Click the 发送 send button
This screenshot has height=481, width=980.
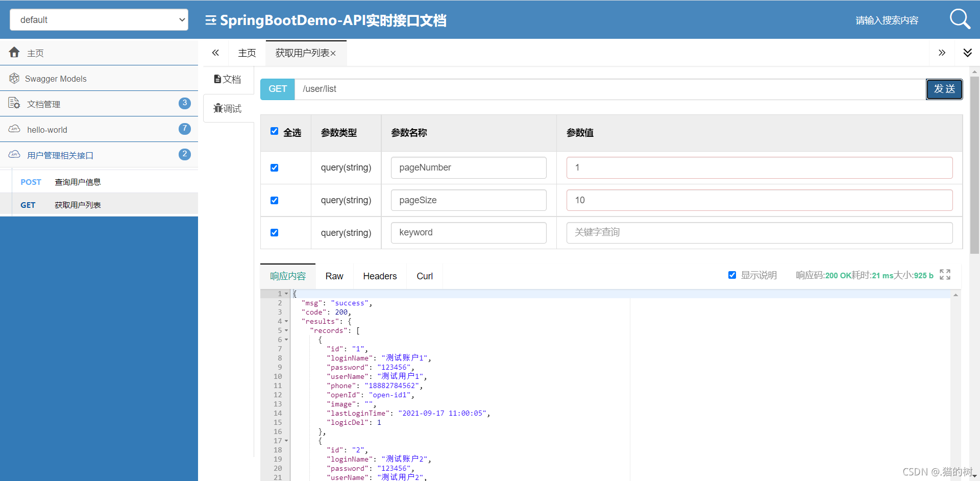pos(944,89)
